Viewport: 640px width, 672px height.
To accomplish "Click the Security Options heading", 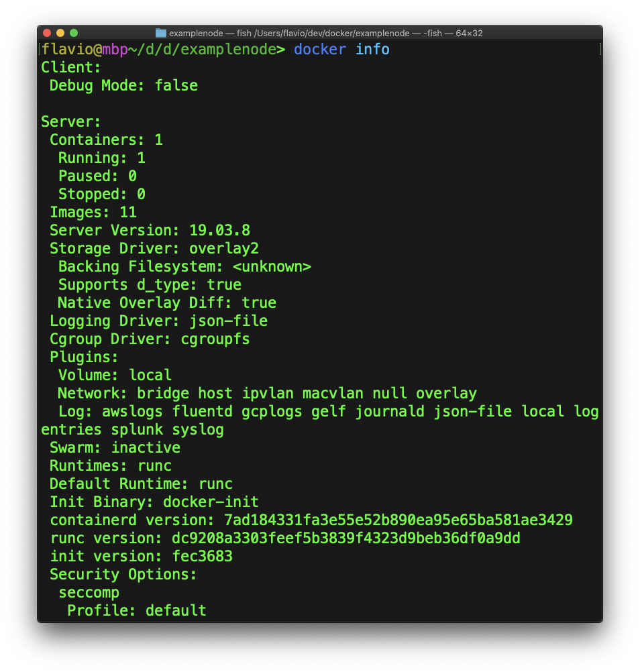I will tap(122, 574).
